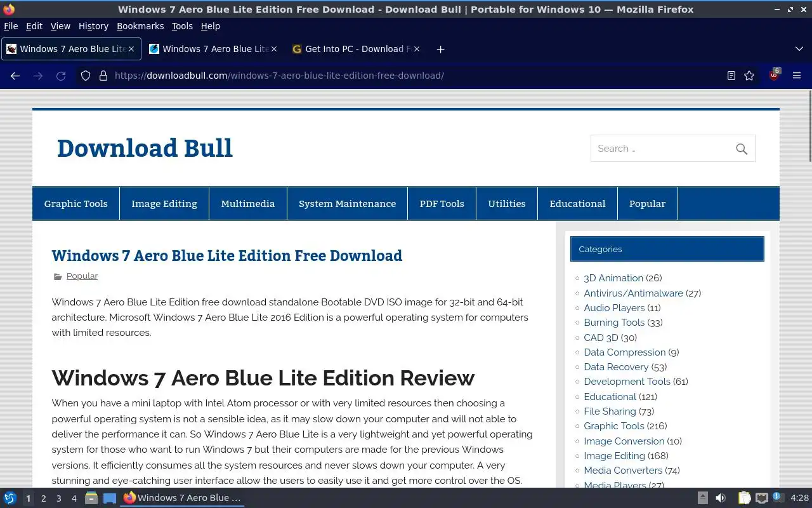Open Antivirus/Antimalware category link

pos(633,293)
